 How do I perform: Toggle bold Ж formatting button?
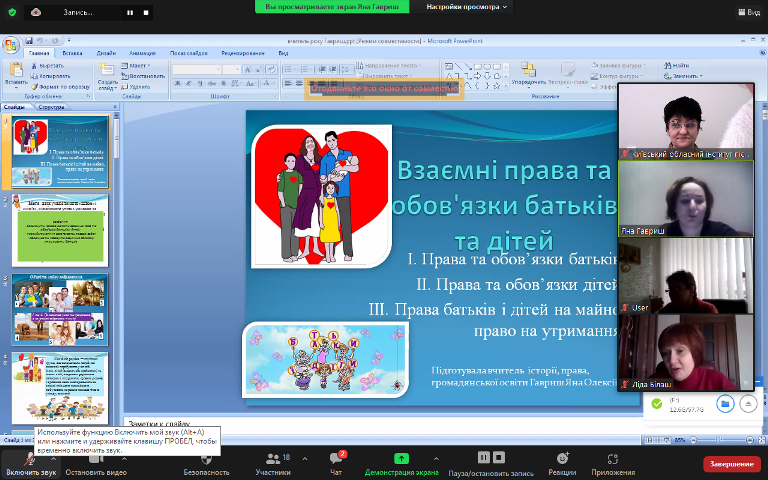click(x=178, y=83)
